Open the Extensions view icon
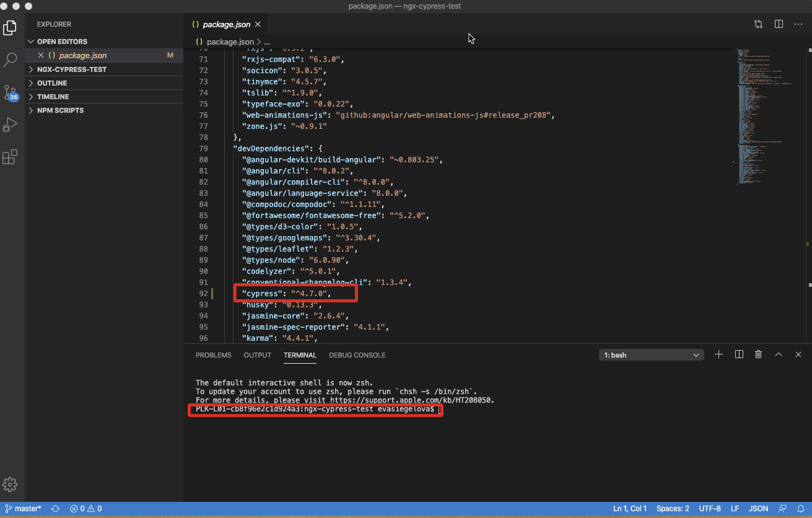 10,157
